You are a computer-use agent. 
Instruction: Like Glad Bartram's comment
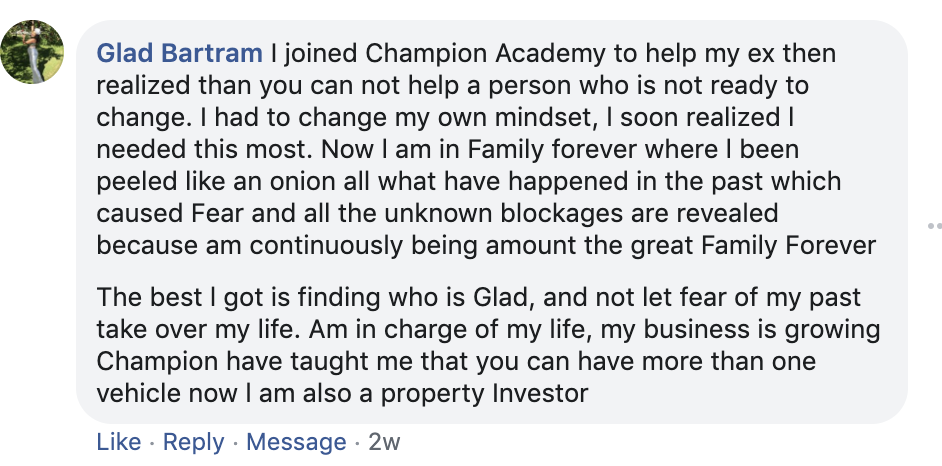(x=119, y=442)
